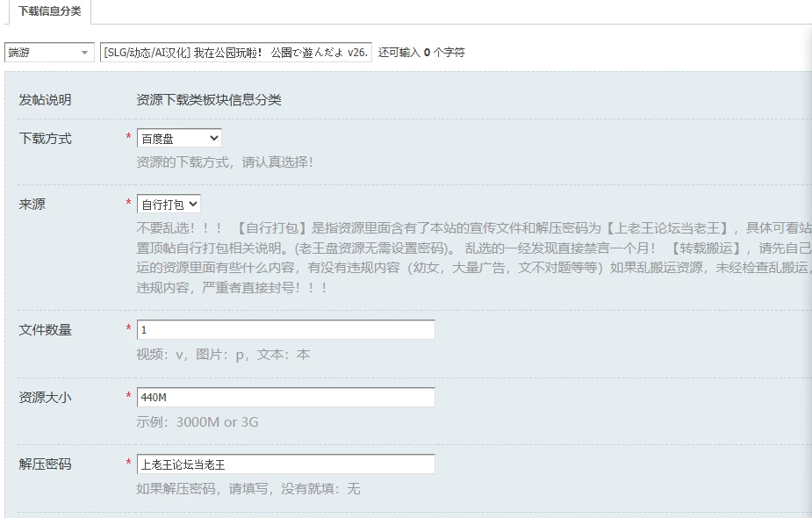This screenshot has width=812, height=518.
Task: Click the hint 如果解压密码，请填写，没有就填：无
Action: click(248, 488)
